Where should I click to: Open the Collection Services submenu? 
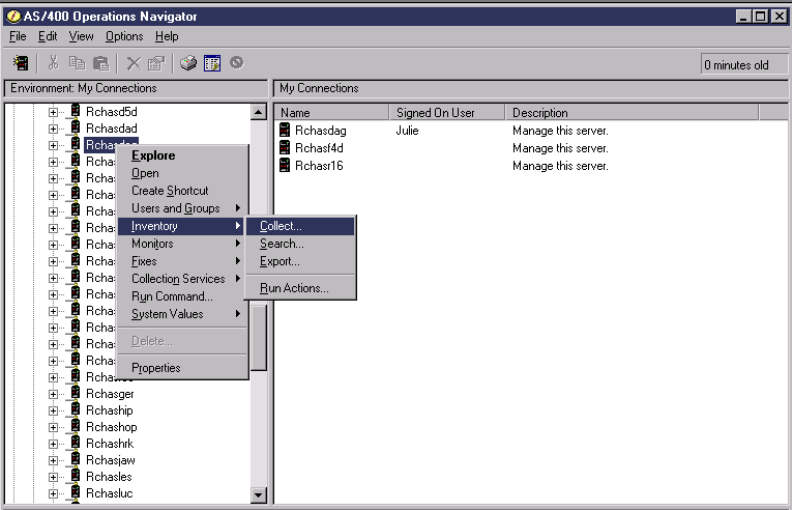[182, 279]
